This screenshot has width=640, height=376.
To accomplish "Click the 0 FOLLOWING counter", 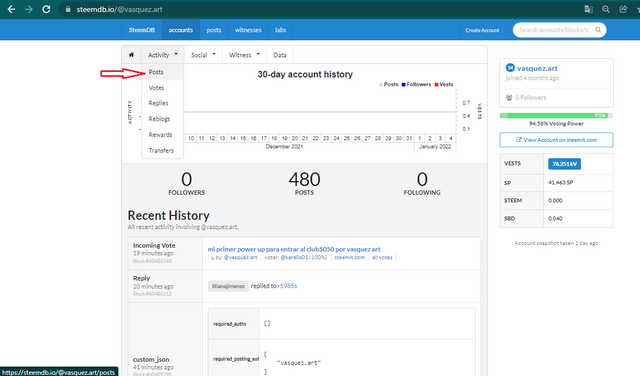I will (422, 183).
